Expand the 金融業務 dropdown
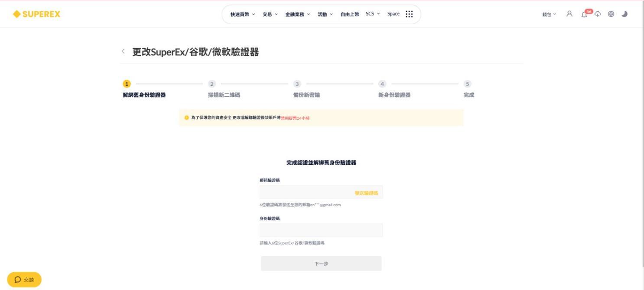Image resolution: width=644 pixels, height=290 pixels. click(298, 14)
